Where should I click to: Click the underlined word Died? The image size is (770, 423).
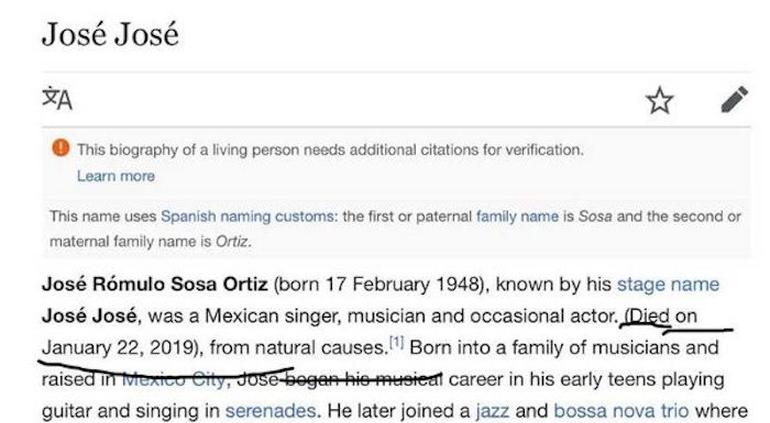[x=647, y=315]
